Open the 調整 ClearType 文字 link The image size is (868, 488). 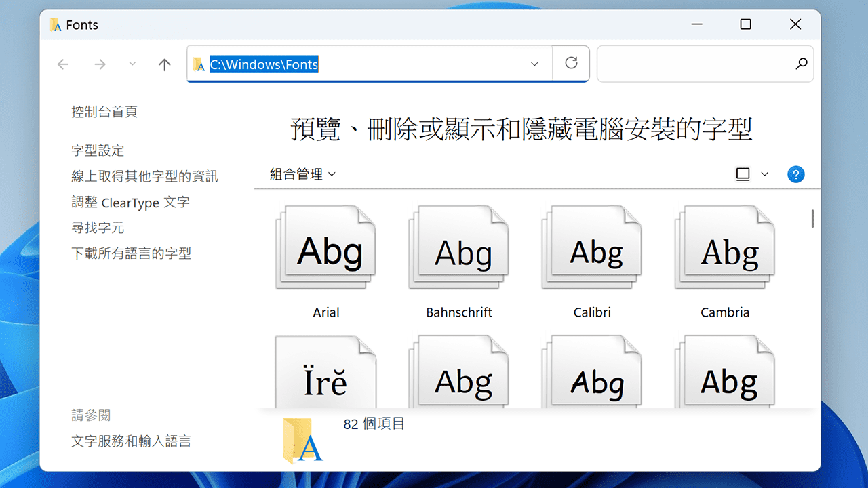[x=130, y=202]
